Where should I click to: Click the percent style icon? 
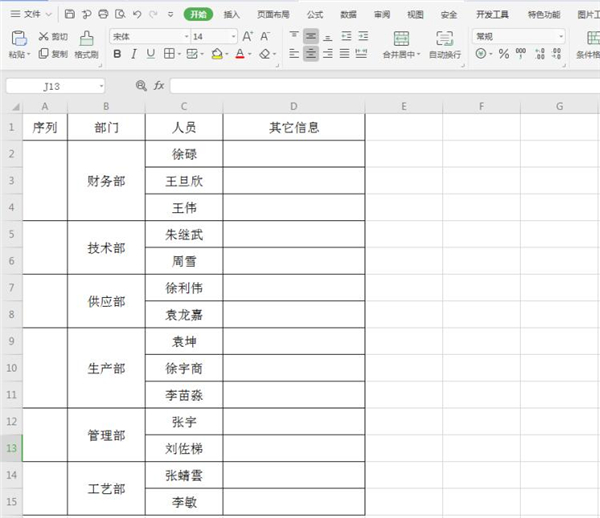(504, 54)
